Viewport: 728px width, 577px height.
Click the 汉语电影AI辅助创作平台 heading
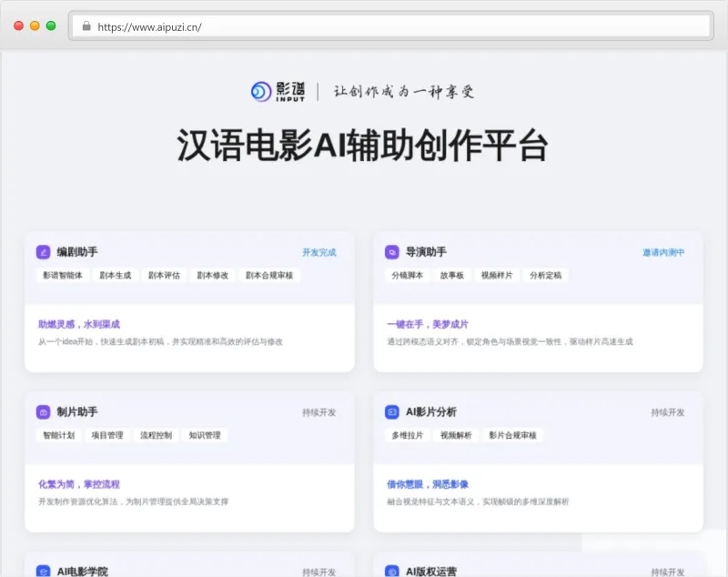362,145
